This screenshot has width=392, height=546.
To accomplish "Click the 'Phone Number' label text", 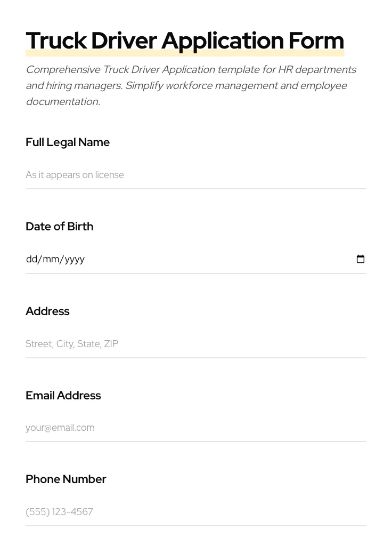I will (66, 479).
